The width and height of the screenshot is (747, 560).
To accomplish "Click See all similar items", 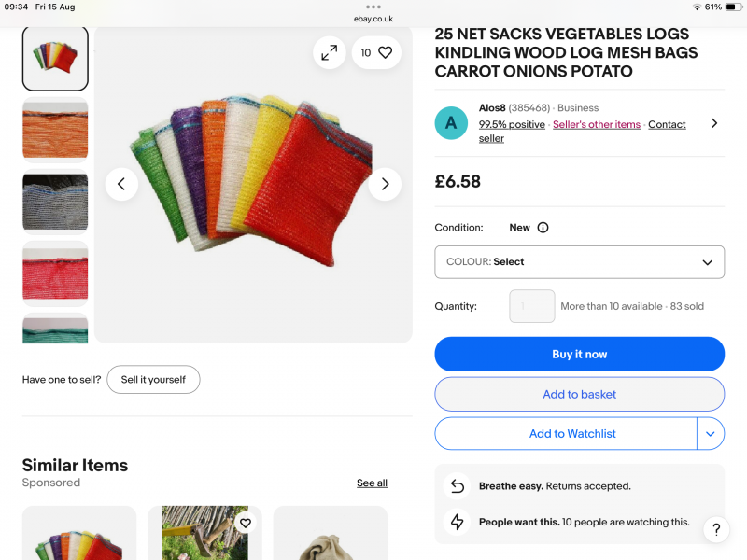I will [372, 483].
